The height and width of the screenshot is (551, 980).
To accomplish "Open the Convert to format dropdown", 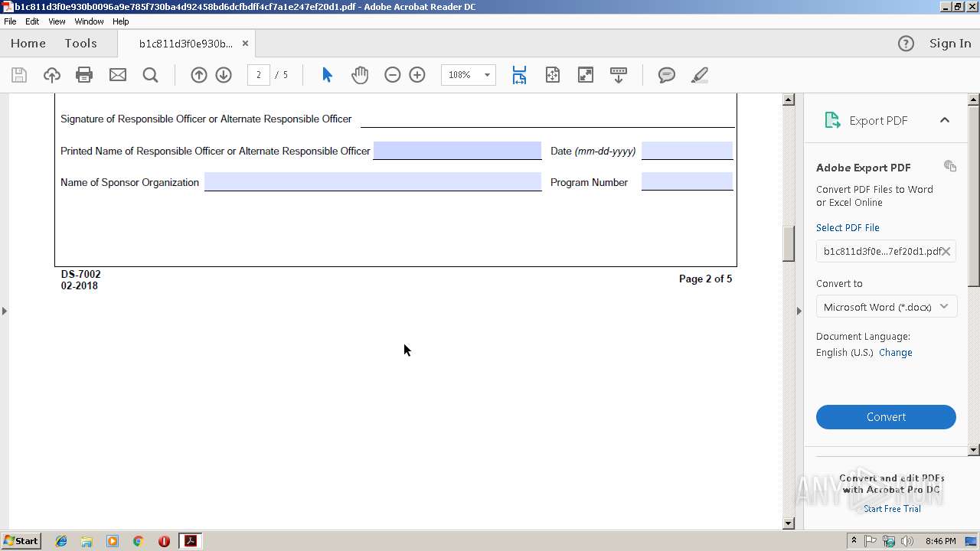I will point(886,307).
